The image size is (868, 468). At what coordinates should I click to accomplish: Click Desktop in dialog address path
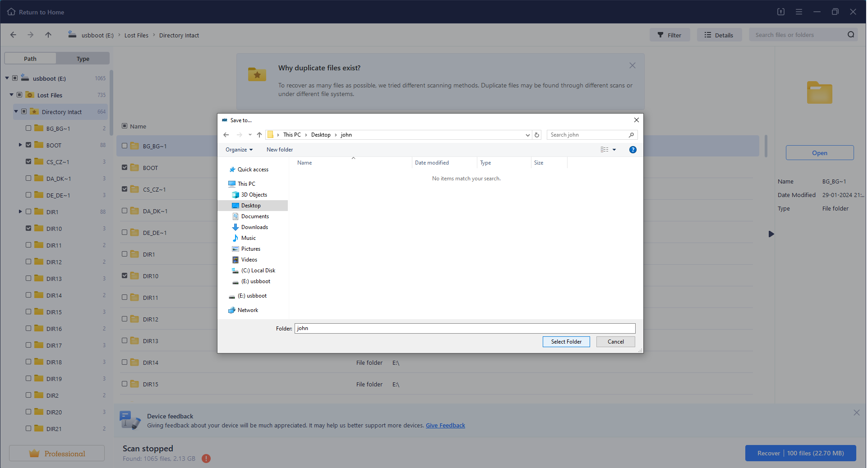pyautogui.click(x=321, y=135)
